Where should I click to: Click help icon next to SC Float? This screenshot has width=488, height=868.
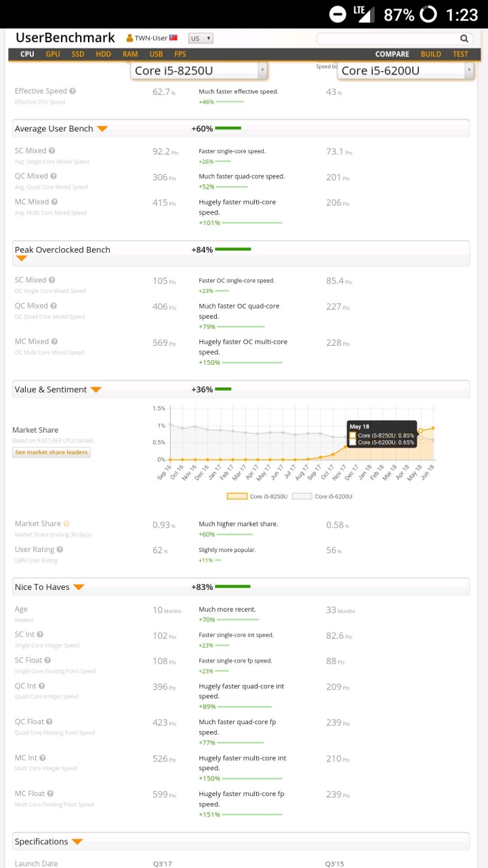click(48, 660)
